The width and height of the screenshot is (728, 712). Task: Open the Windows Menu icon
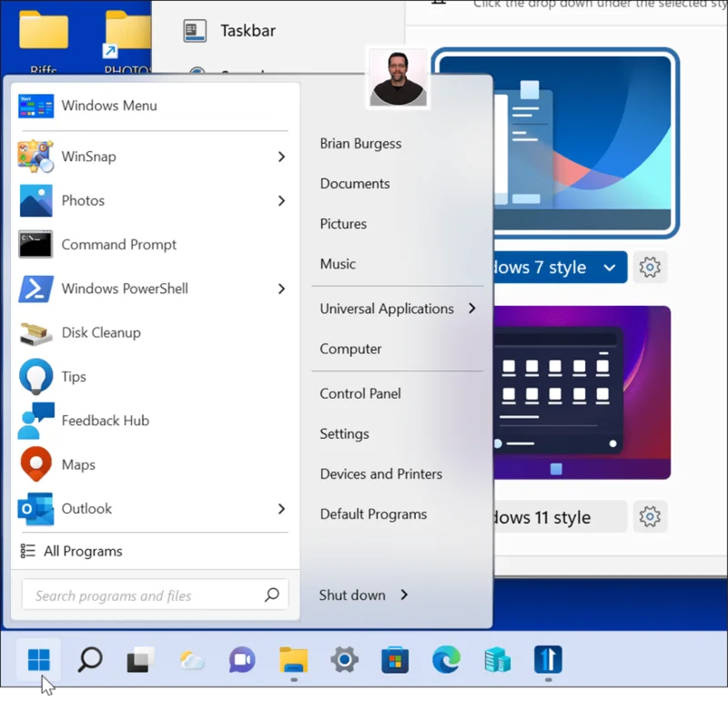point(35,106)
